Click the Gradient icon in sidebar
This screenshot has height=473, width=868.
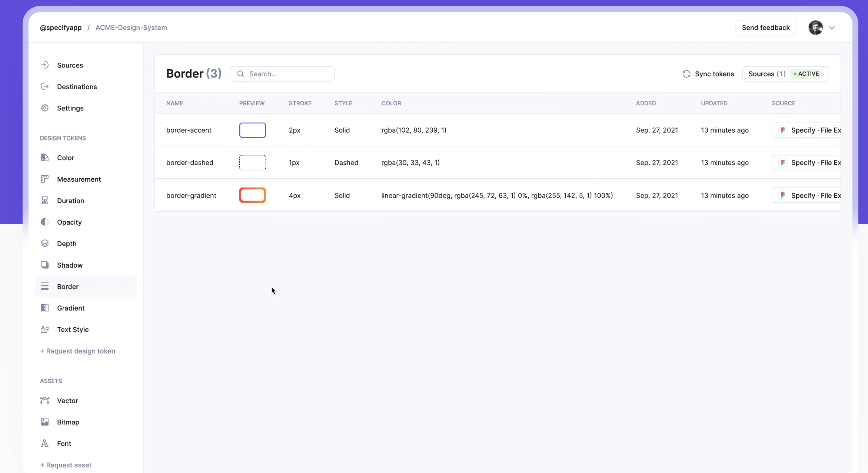tap(44, 308)
